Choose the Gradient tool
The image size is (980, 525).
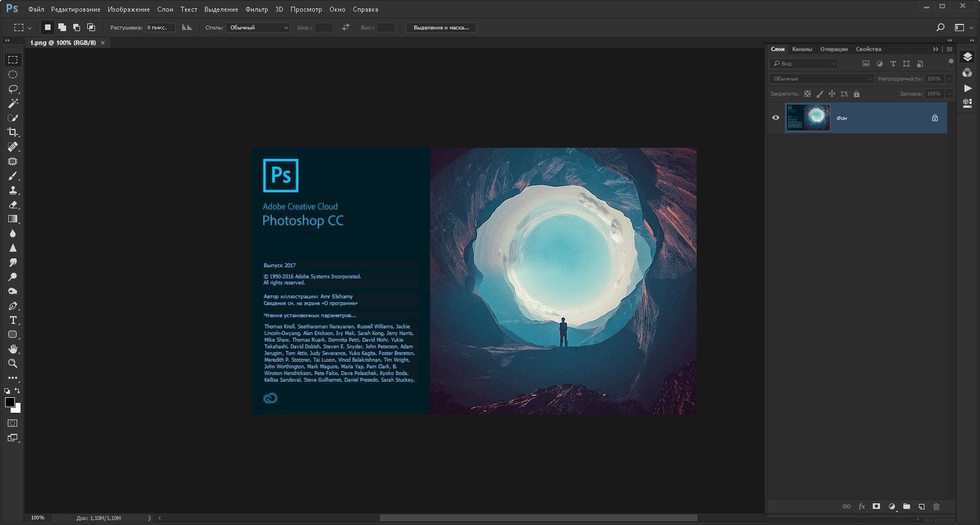13,219
